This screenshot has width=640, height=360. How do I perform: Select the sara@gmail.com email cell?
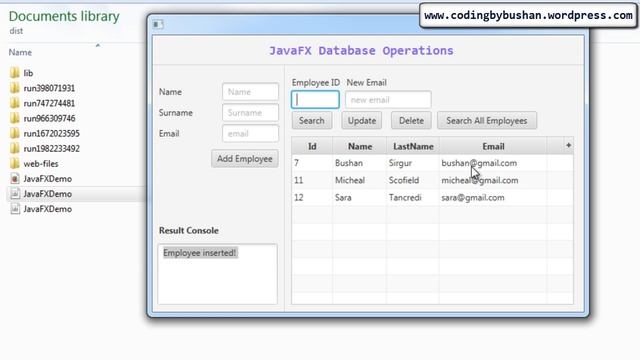493,198
